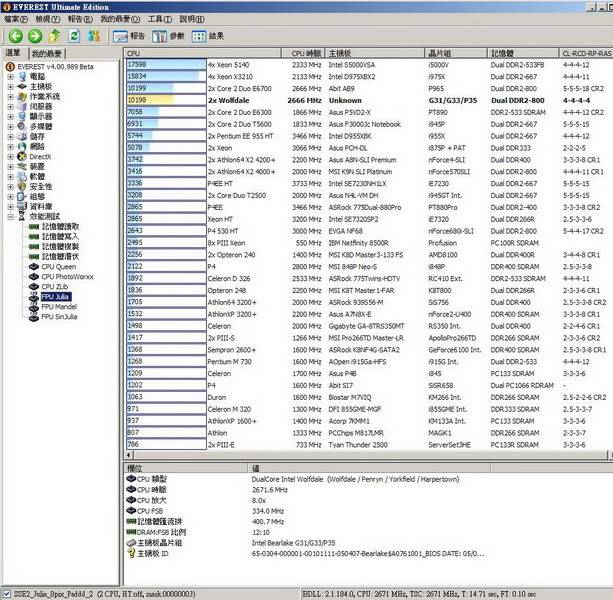Collapse the 效能測試 benchmark tree node
The width and height of the screenshot is (613, 600).
pos(11,217)
